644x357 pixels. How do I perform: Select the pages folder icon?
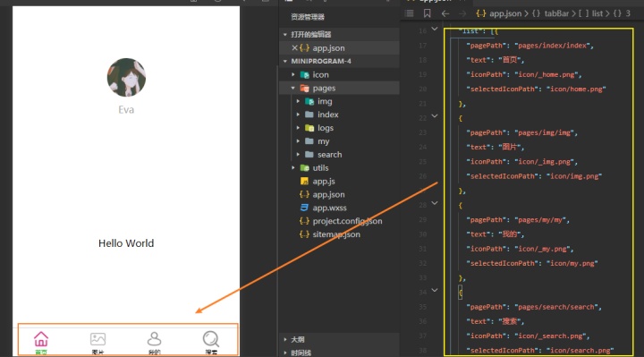coord(305,88)
